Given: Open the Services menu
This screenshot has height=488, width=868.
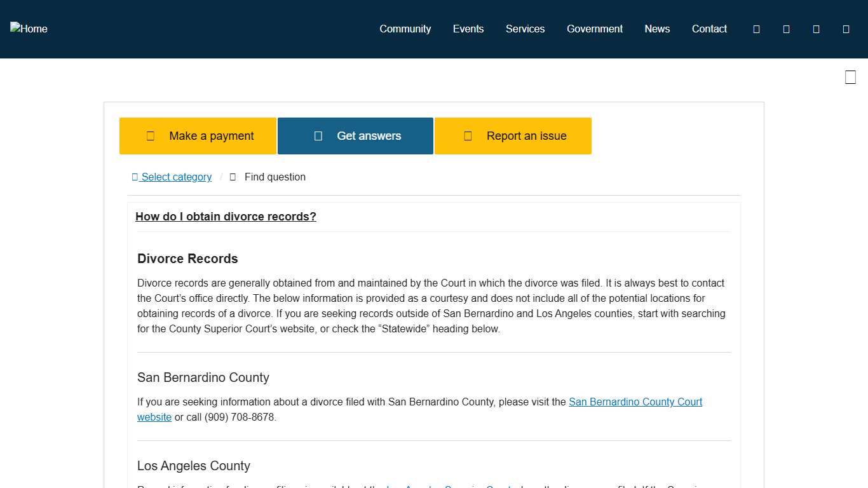Looking at the screenshot, I should coord(525,29).
